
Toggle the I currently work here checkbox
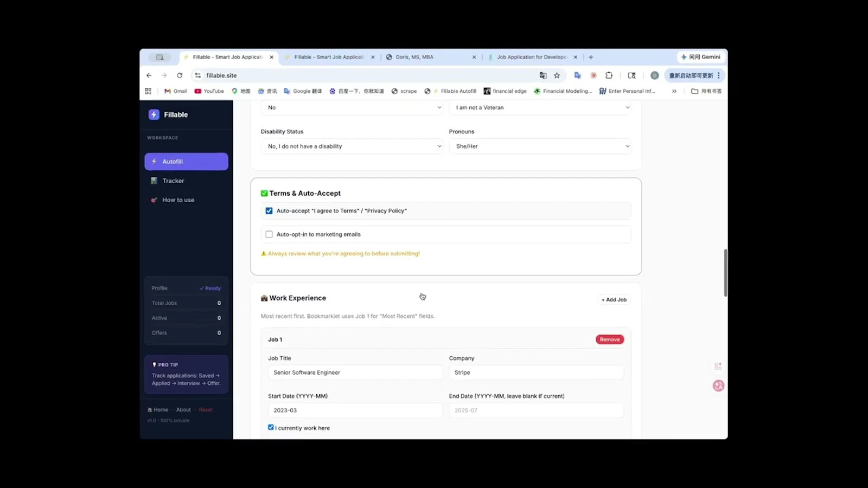pos(271,427)
